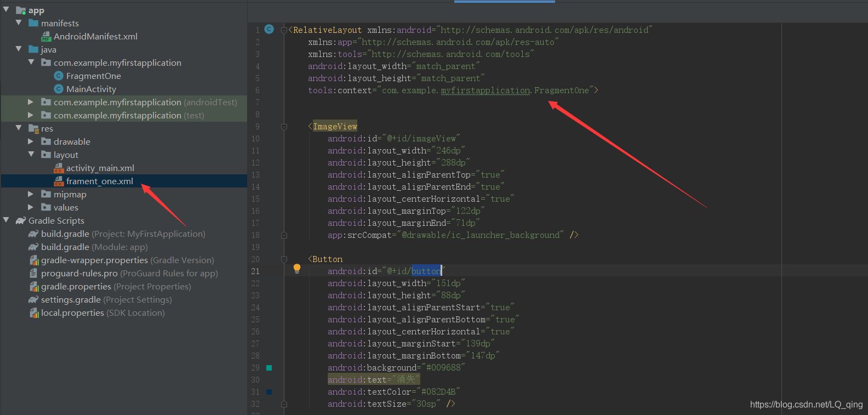Select the androidTest package row
The height and width of the screenshot is (415, 868).
click(124, 102)
